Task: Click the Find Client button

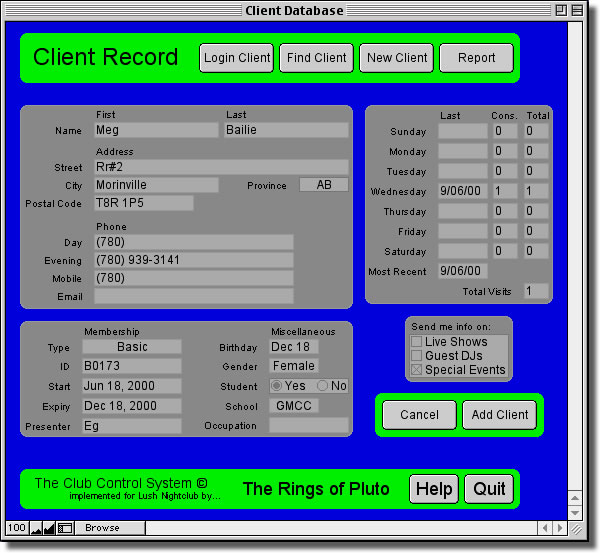Action: click(x=316, y=58)
